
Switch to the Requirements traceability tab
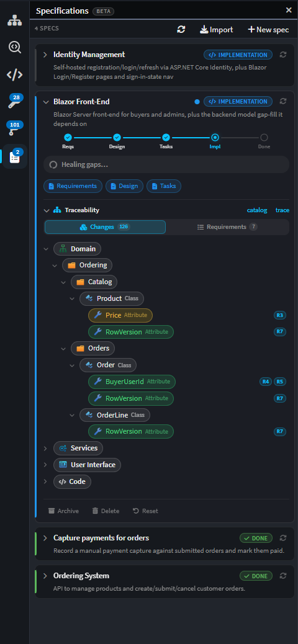tap(227, 226)
